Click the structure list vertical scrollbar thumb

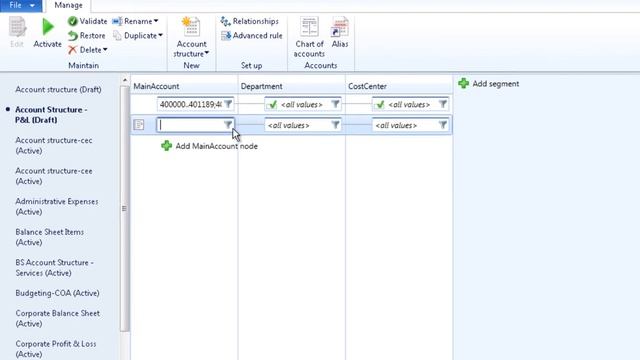tap(124, 208)
